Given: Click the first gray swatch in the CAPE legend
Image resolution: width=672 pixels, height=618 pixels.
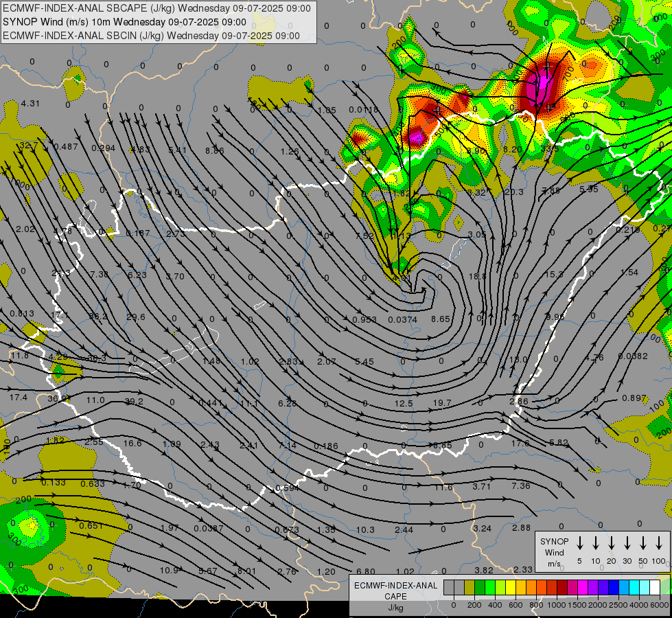Looking at the screenshot, I should [x=449, y=587].
